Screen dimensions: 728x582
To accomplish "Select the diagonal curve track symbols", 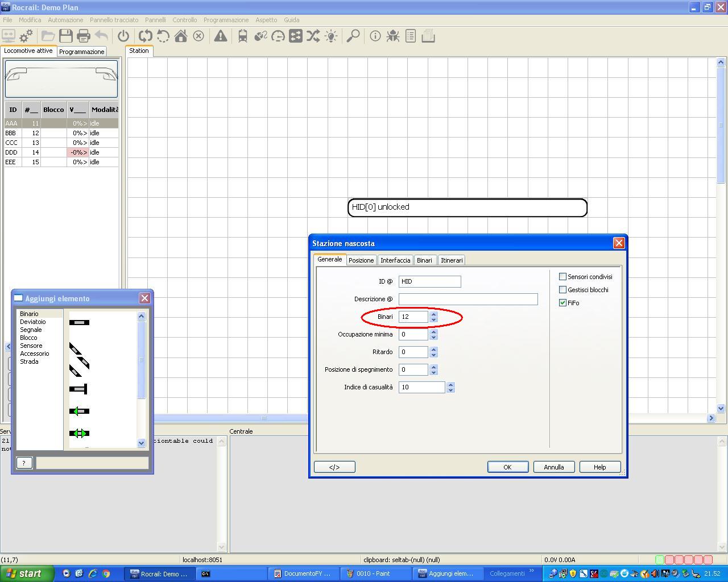I will pyautogui.click(x=79, y=360).
